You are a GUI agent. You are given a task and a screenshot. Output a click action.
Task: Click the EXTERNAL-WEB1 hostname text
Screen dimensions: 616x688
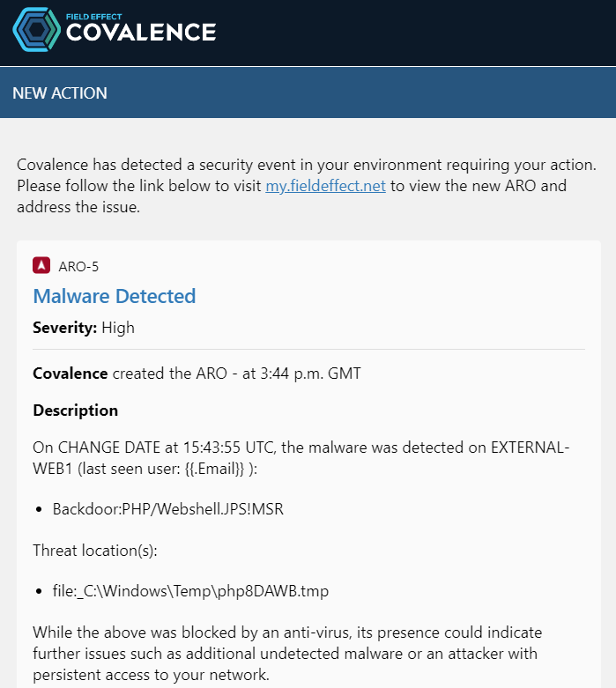point(530,448)
